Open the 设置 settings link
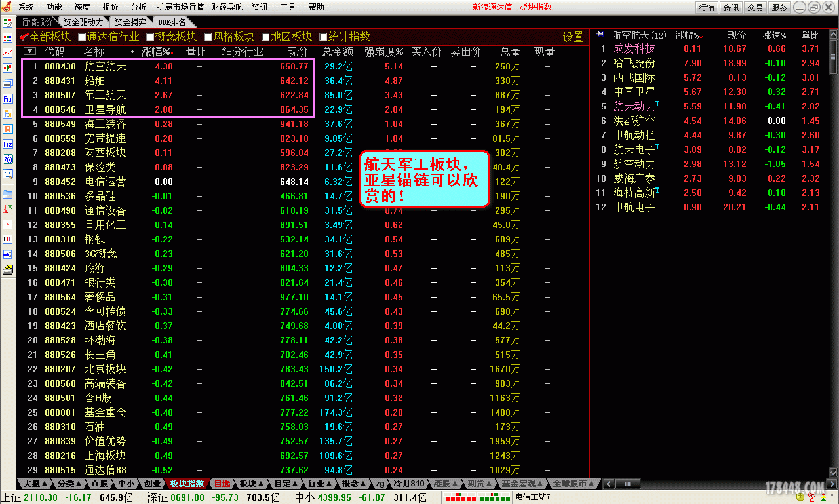This screenshot has width=839, height=504. [x=573, y=37]
